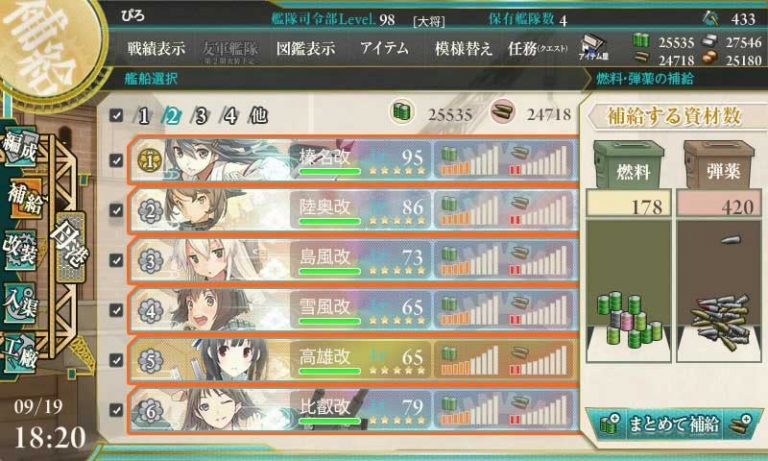
Task: Open the 戦績表示 records menu
Action: [156, 49]
